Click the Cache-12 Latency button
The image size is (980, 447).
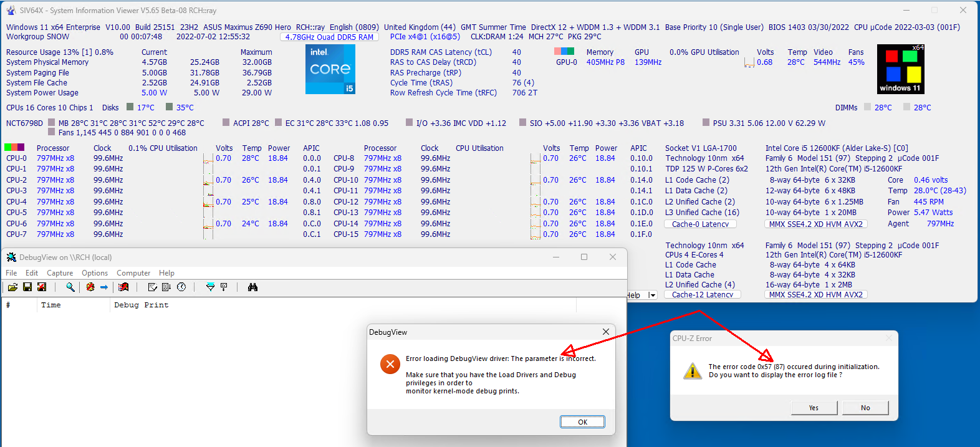tap(703, 295)
